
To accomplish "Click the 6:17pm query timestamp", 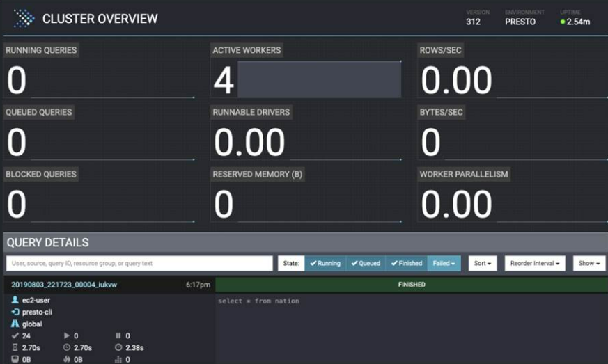I will pyautogui.click(x=198, y=285).
